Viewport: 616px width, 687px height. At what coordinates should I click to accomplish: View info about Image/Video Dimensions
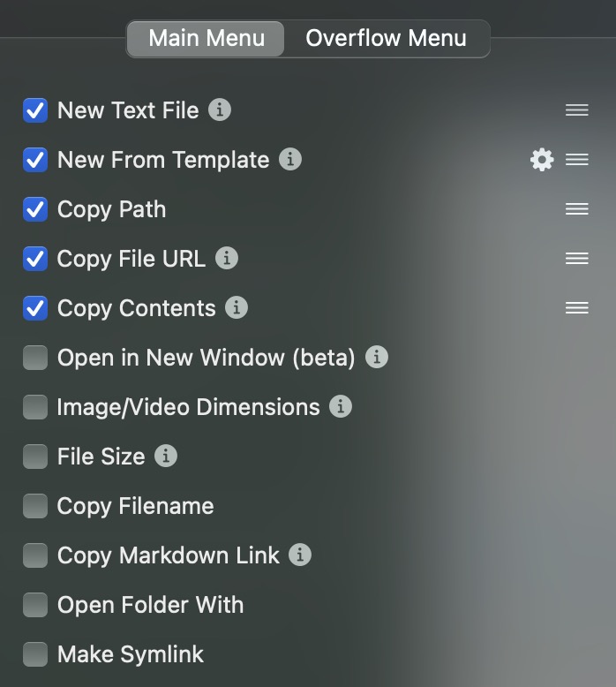pyautogui.click(x=340, y=406)
